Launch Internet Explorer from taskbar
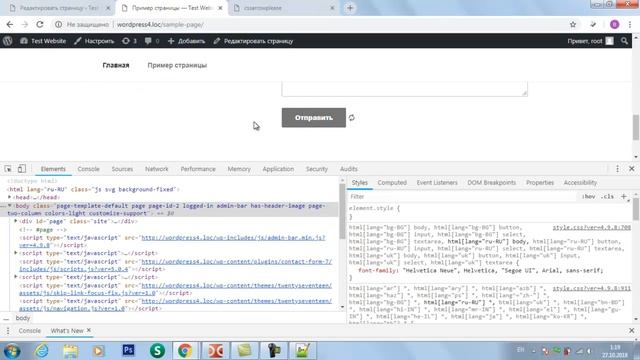This screenshot has height=360, width=640. (x=42, y=351)
